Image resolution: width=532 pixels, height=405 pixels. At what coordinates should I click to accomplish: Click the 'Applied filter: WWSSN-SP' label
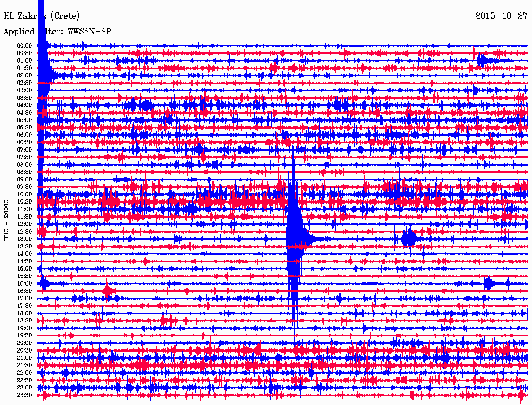pos(57,32)
